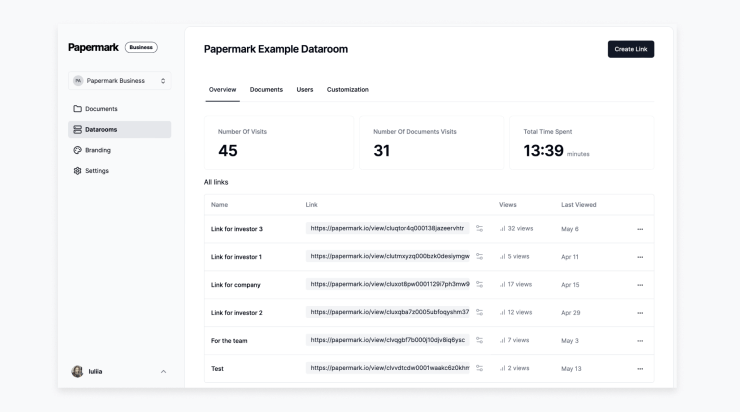Open the Papermark Business team switcher
The image size is (740, 412).
pyautogui.click(x=119, y=81)
